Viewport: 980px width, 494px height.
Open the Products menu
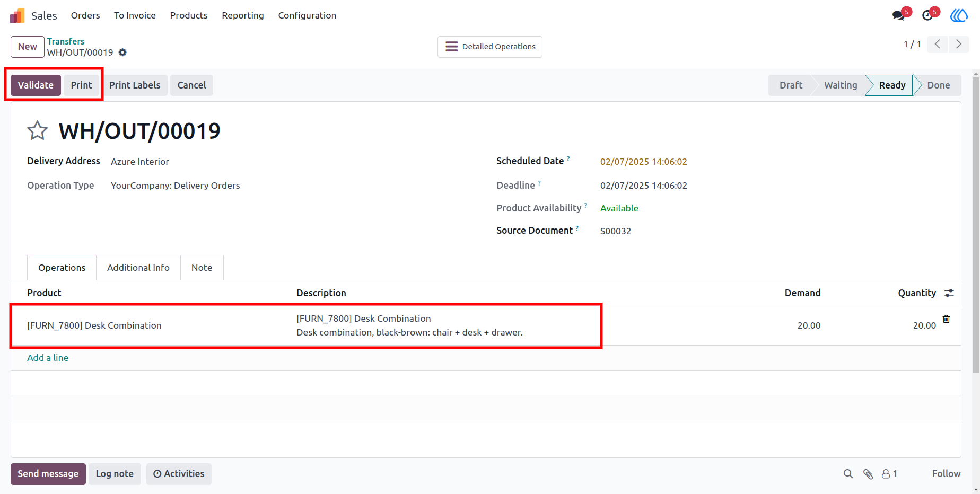pyautogui.click(x=189, y=15)
